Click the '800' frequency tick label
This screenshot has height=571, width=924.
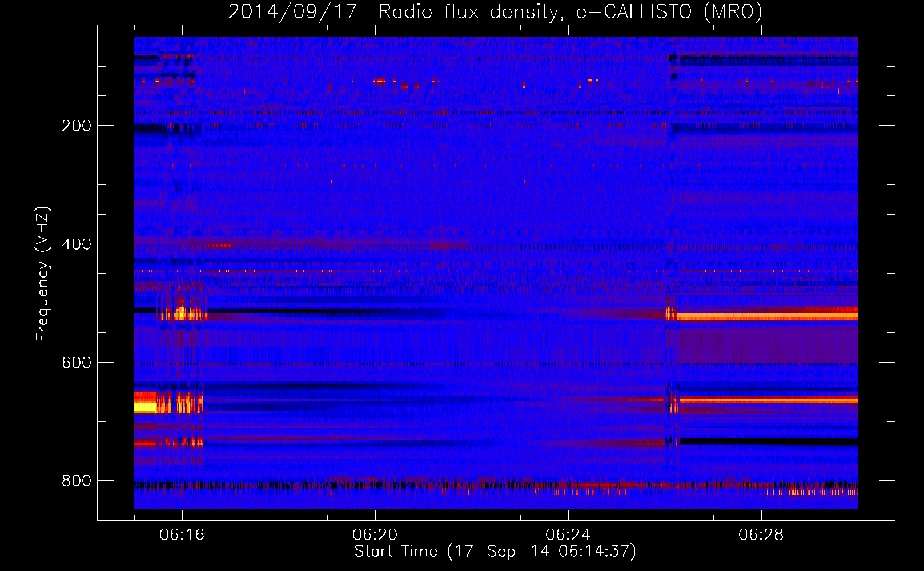(77, 481)
